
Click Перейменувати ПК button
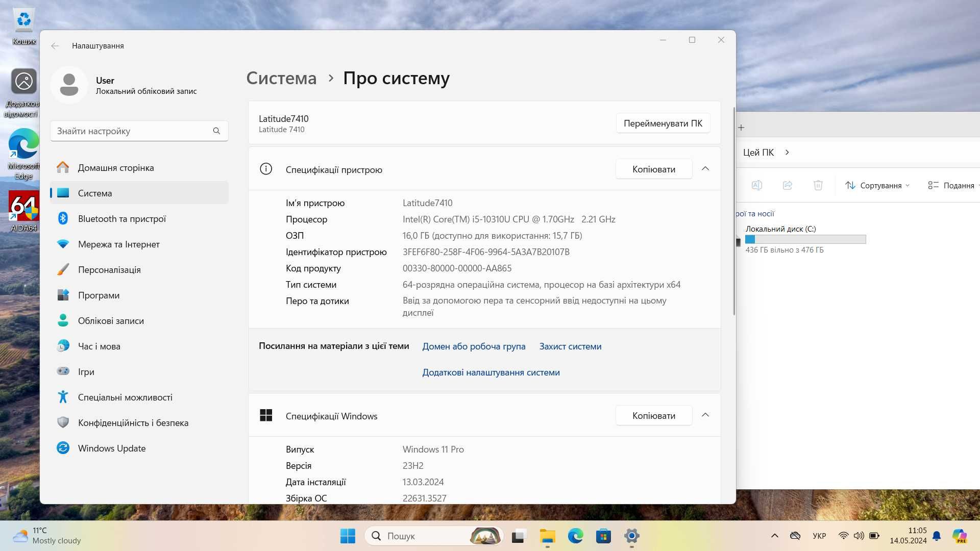coord(663,123)
